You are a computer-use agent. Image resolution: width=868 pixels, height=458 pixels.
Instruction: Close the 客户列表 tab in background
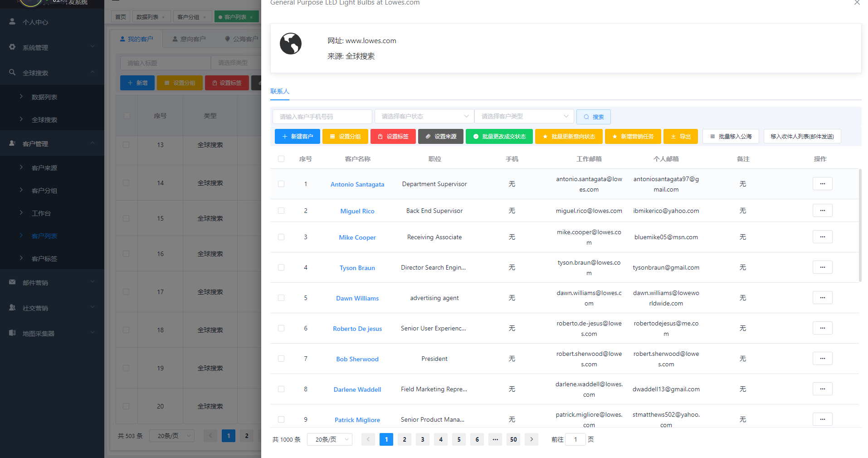point(251,17)
